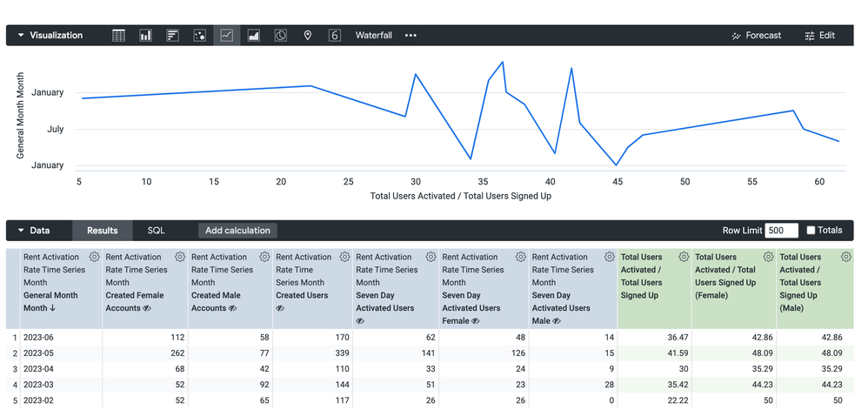Select the area chart visualization icon
Screen dimensions: 868x410
pos(254,36)
